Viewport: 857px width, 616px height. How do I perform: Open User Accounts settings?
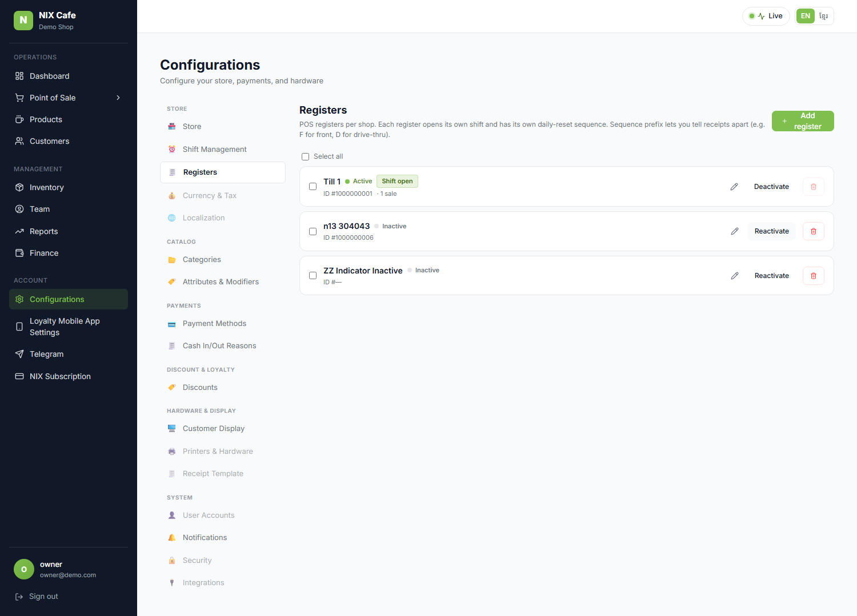[x=223, y=516]
